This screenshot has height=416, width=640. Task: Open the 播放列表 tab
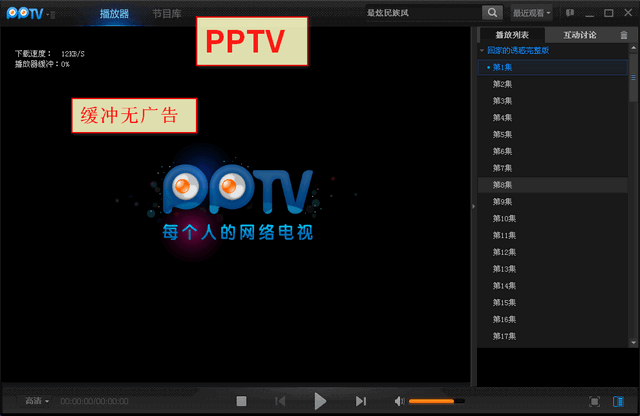click(x=512, y=35)
